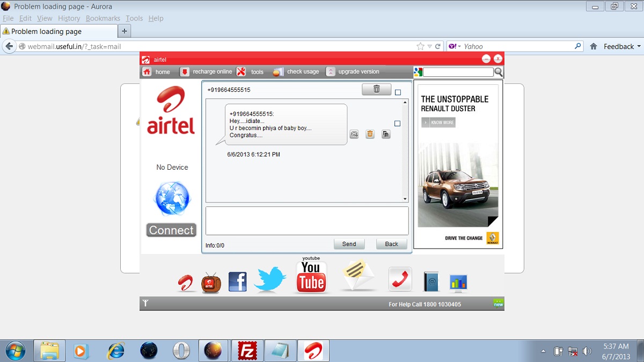Open the airtel home icon

coord(147,72)
